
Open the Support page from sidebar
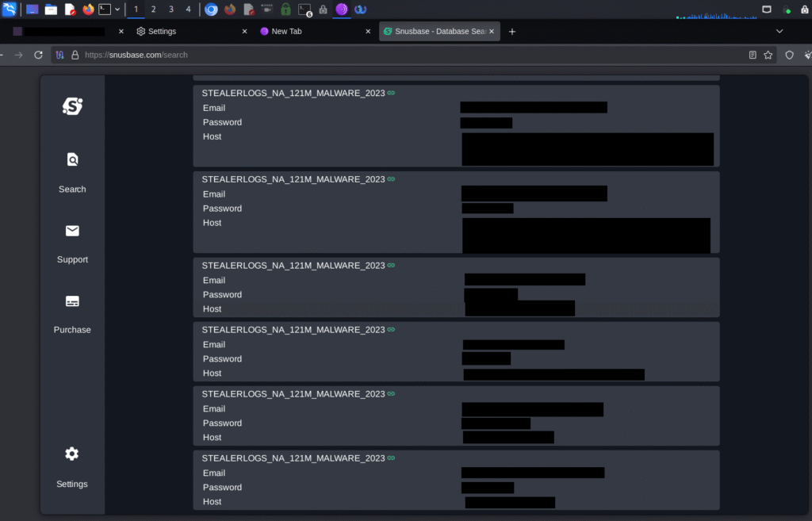pyautogui.click(x=72, y=243)
